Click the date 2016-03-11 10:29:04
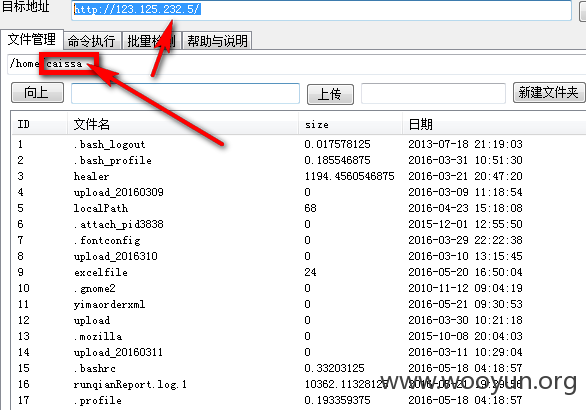Screen dimensions: 586x410 coord(465,352)
